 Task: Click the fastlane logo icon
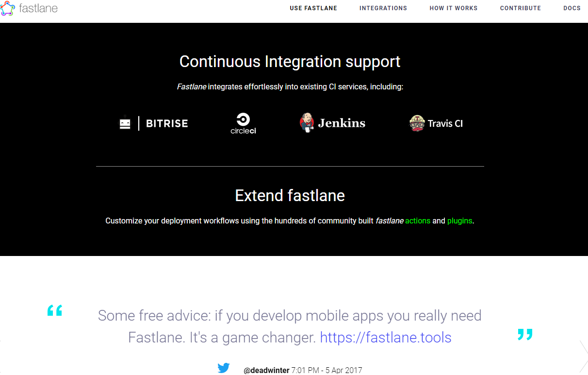point(8,8)
